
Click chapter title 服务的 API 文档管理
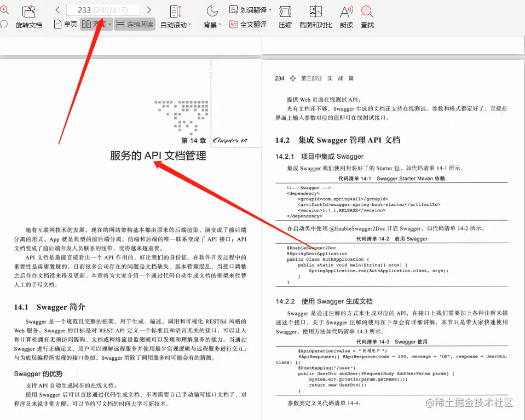(158, 156)
